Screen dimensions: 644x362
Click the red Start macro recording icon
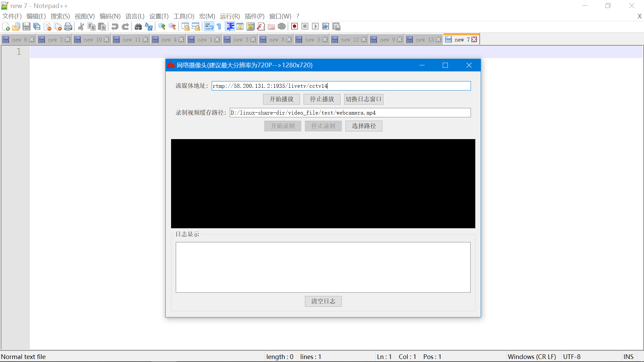[294, 26]
